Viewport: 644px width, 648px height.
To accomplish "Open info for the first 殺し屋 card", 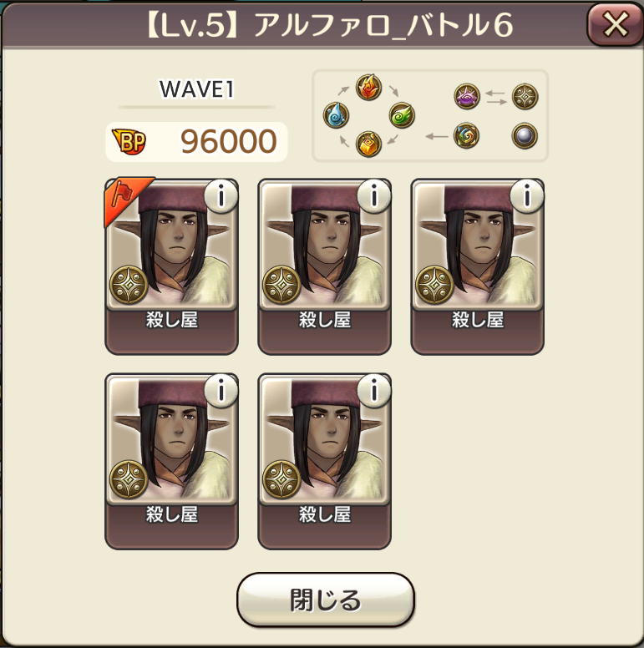I will (221, 197).
